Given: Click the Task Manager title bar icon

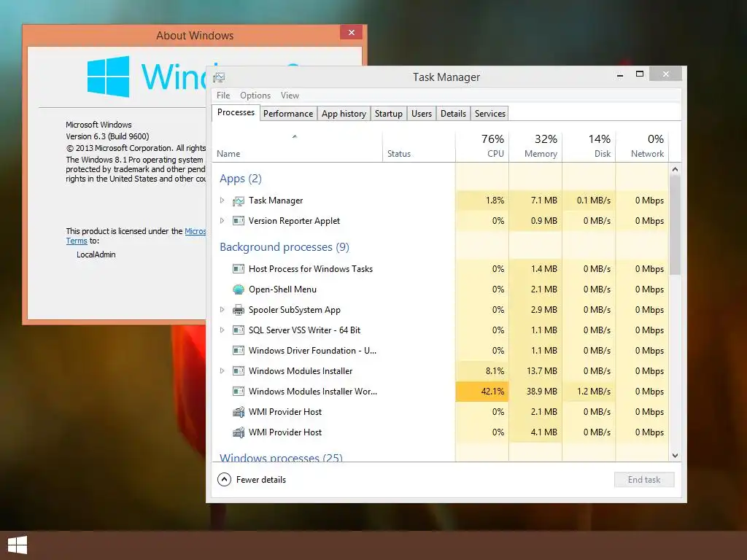Looking at the screenshot, I should tap(219, 77).
